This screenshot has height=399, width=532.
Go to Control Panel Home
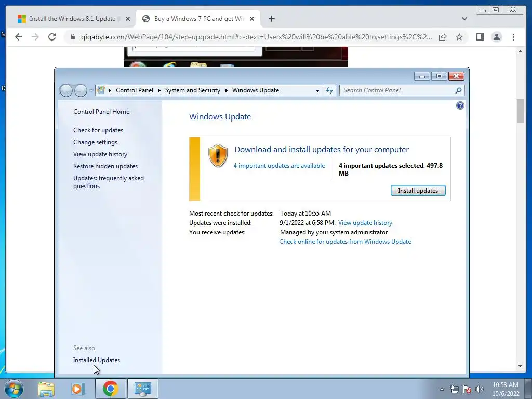pyautogui.click(x=101, y=112)
